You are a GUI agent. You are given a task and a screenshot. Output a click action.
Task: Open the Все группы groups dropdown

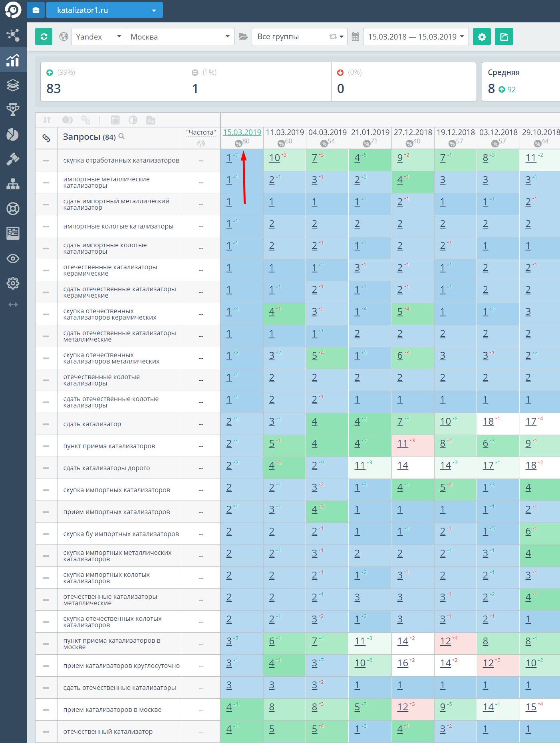300,37
